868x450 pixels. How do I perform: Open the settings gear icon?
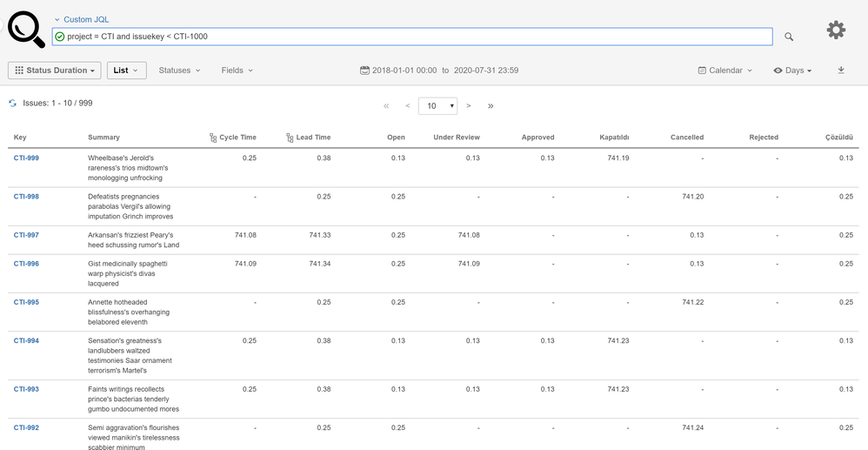click(836, 30)
